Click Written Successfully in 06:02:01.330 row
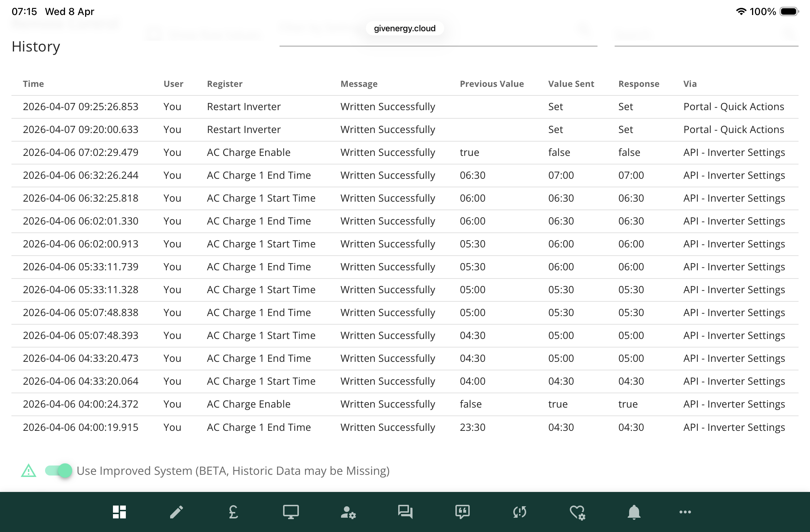This screenshot has height=532, width=810. click(x=387, y=221)
